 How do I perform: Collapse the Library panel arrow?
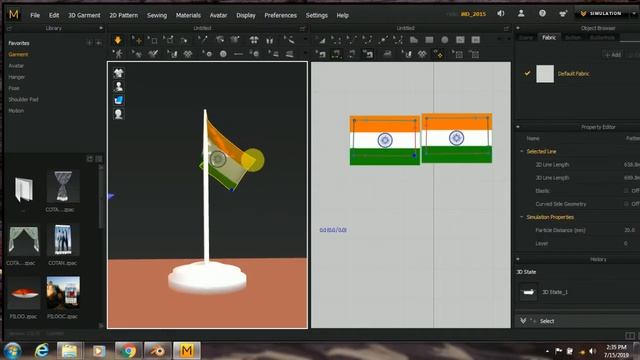101,28
